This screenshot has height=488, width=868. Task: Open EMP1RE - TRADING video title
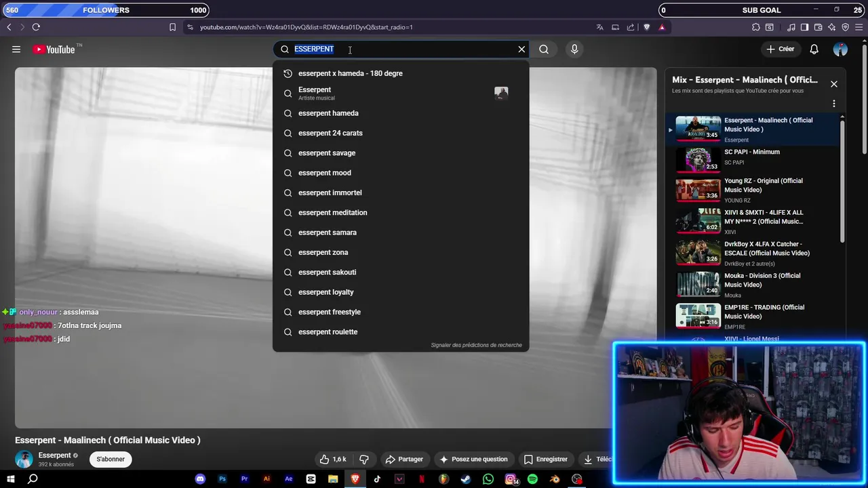(x=764, y=312)
